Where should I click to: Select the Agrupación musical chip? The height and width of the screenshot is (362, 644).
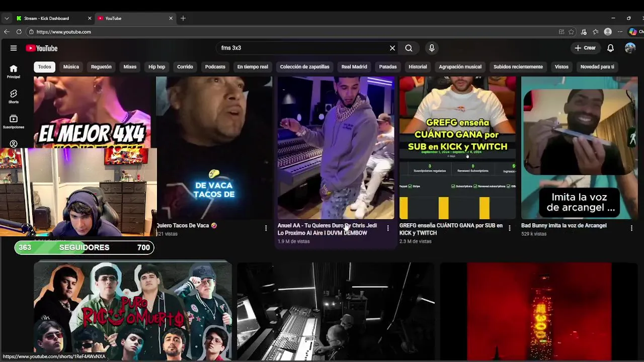pyautogui.click(x=460, y=66)
